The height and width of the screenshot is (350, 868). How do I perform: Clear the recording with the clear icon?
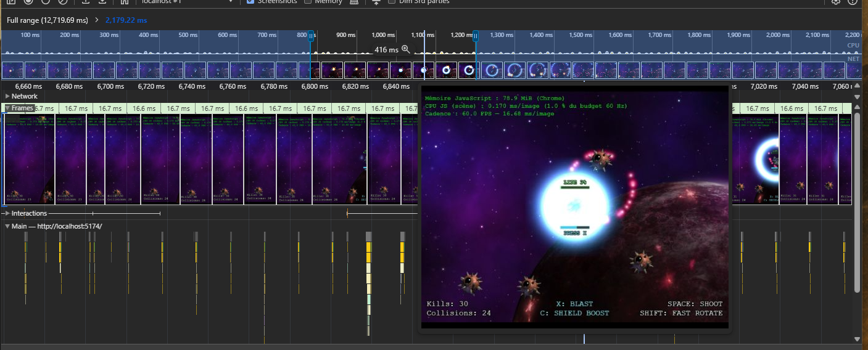62,2
